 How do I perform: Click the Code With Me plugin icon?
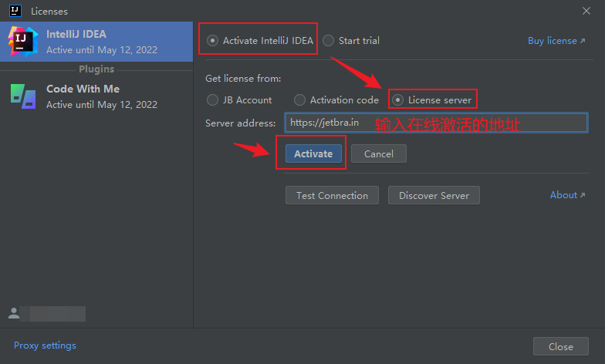pos(23,96)
